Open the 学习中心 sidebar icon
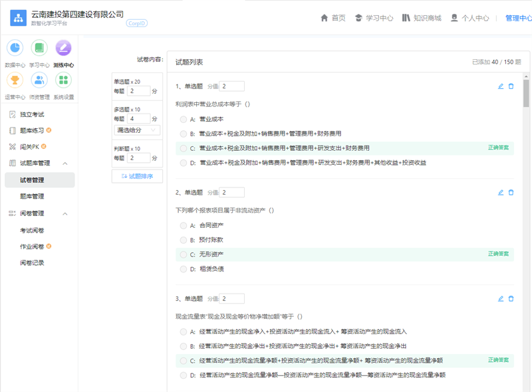 tap(39, 49)
